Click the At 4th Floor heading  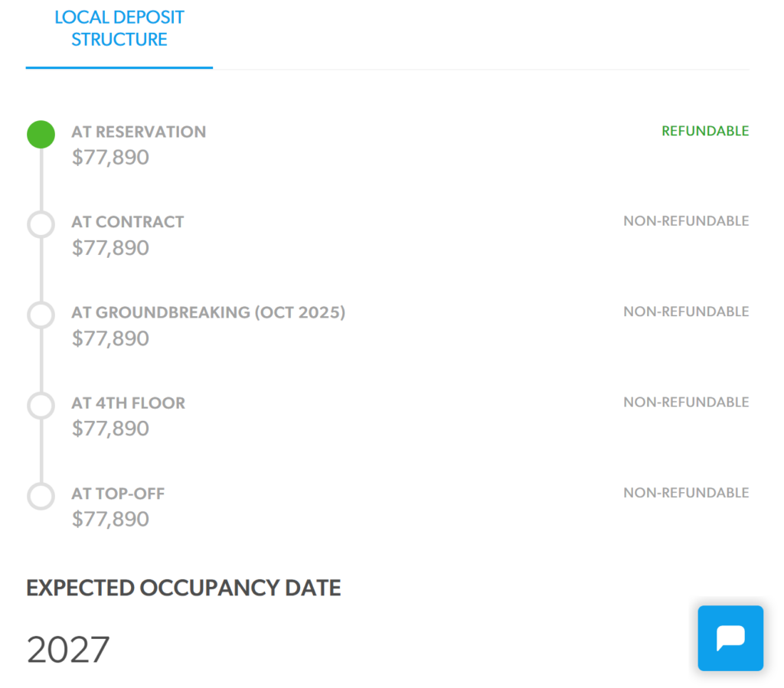129,403
